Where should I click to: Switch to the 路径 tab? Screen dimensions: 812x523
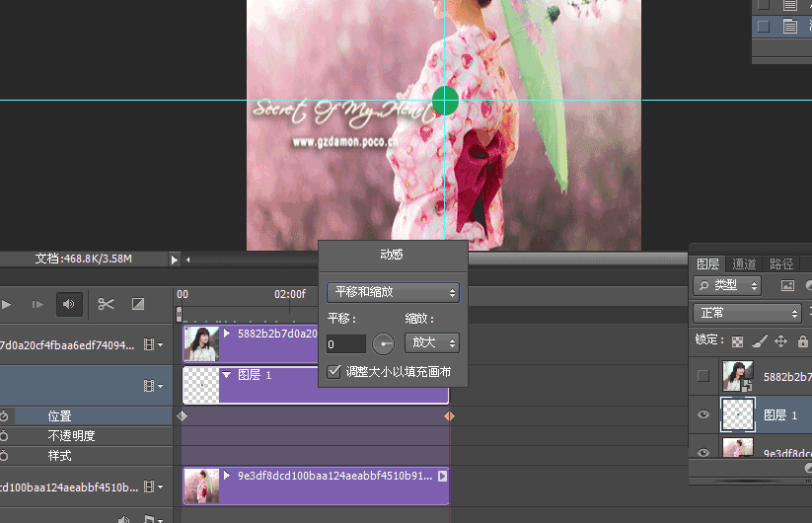point(781,264)
